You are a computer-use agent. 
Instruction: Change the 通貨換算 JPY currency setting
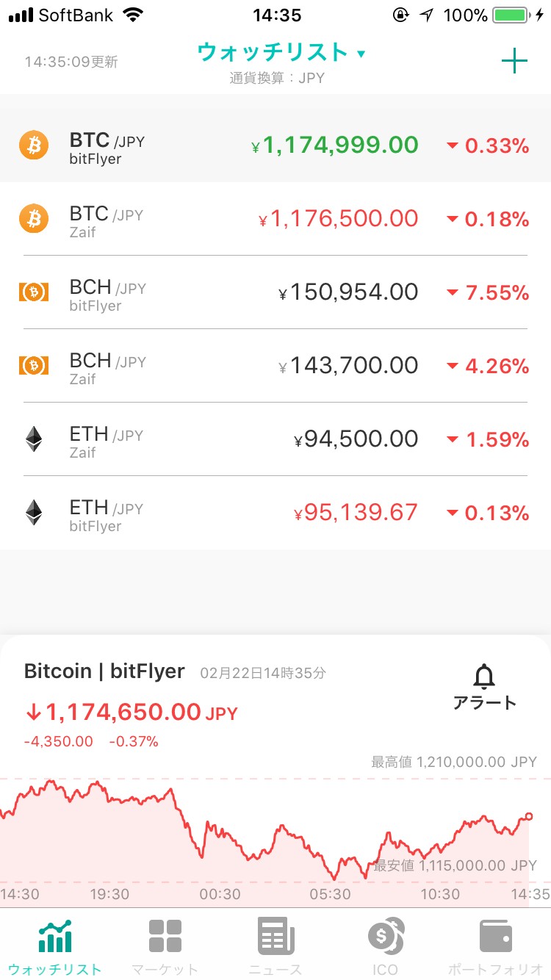(x=276, y=78)
